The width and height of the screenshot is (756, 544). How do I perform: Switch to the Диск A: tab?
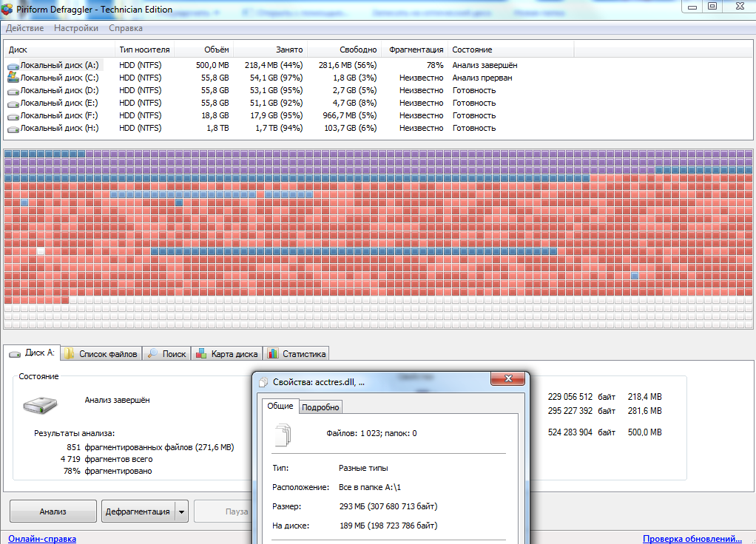pos(32,353)
